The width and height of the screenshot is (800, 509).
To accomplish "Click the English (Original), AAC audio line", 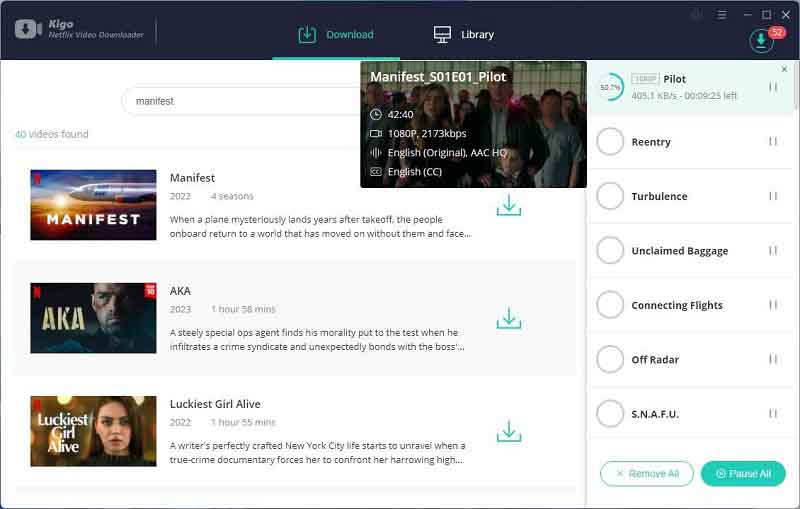I will click(x=447, y=152).
